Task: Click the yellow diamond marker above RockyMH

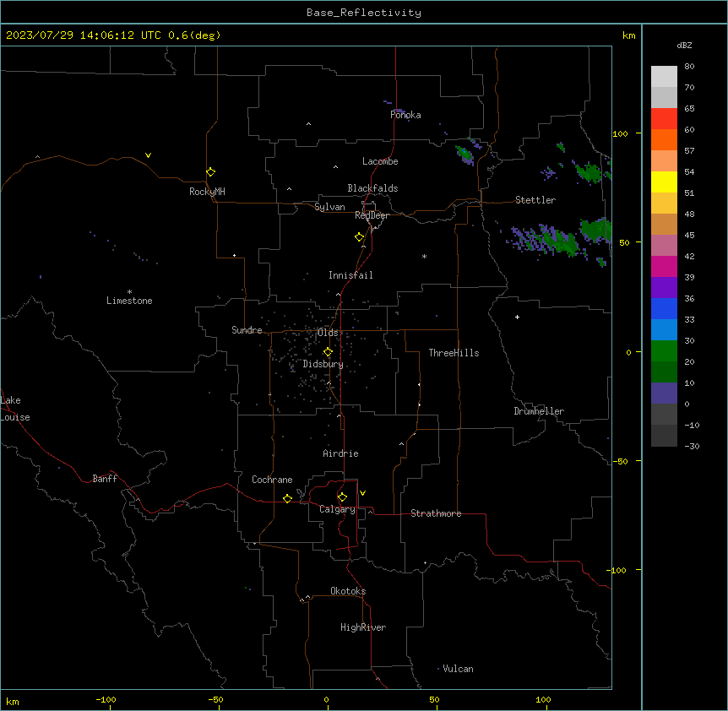Action: coord(211,172)
